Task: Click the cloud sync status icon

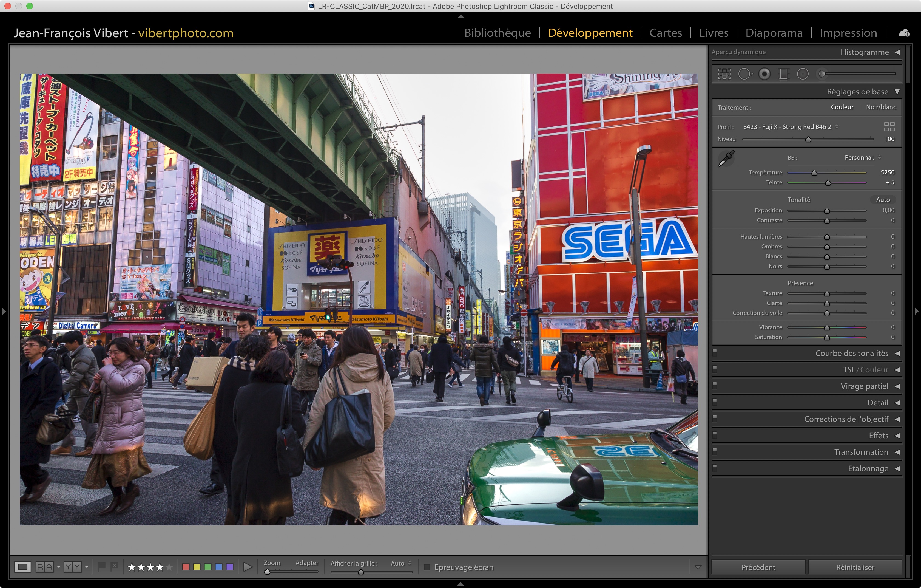Action: 904,33
